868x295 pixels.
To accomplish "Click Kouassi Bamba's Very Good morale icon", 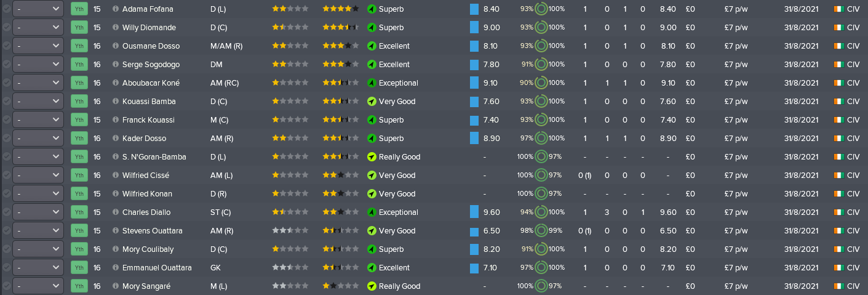I will click(x=372, y=102).
